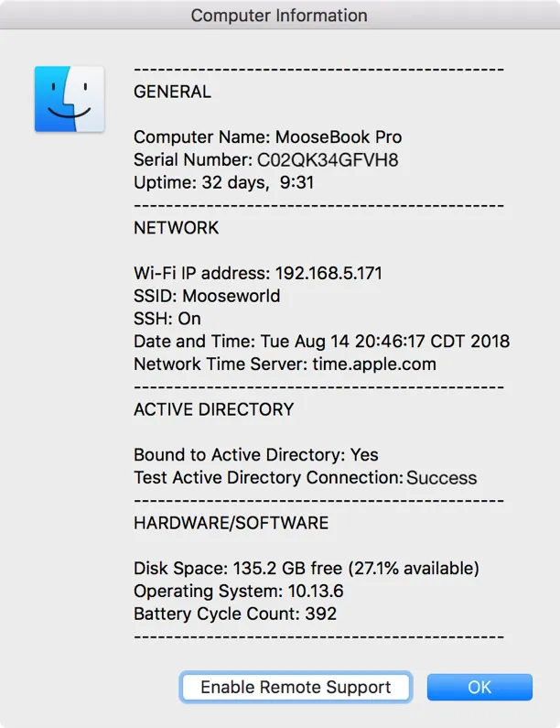Screen dimensions: 560x728
Task: Click the Success connection result text
Action: [441, 478]
